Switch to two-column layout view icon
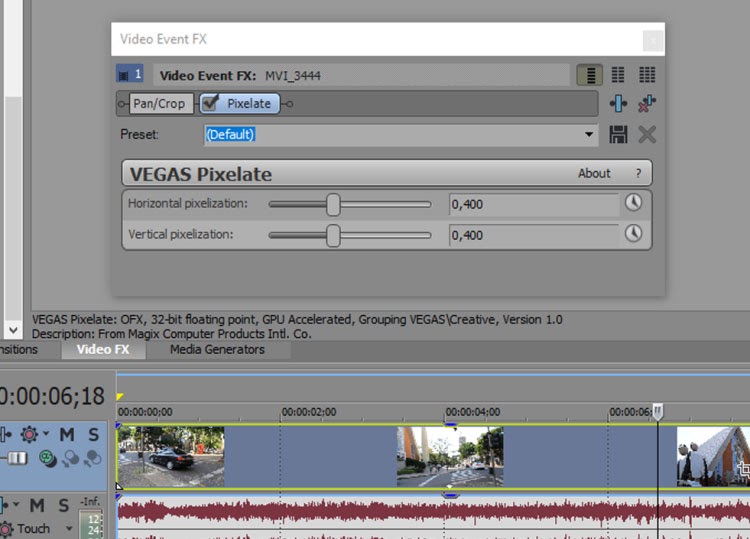The width and height of the screenshot is (750, 539). (618, 75)
